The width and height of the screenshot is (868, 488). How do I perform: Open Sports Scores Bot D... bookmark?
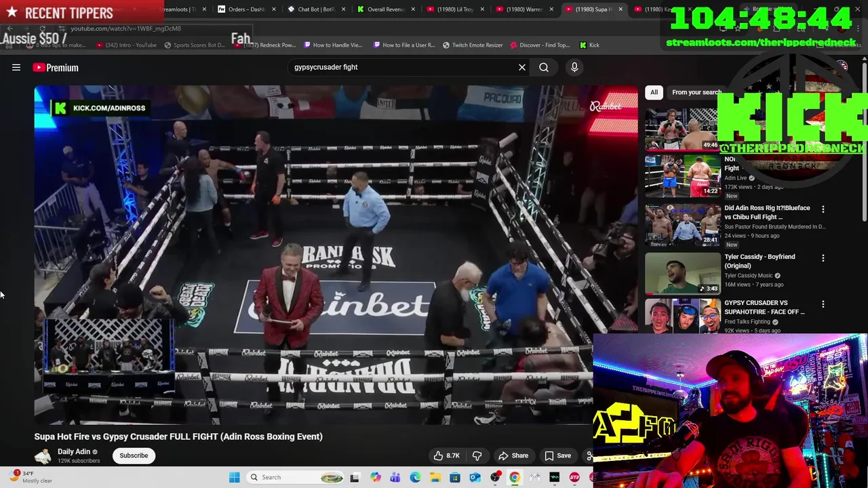pos(194,45)
